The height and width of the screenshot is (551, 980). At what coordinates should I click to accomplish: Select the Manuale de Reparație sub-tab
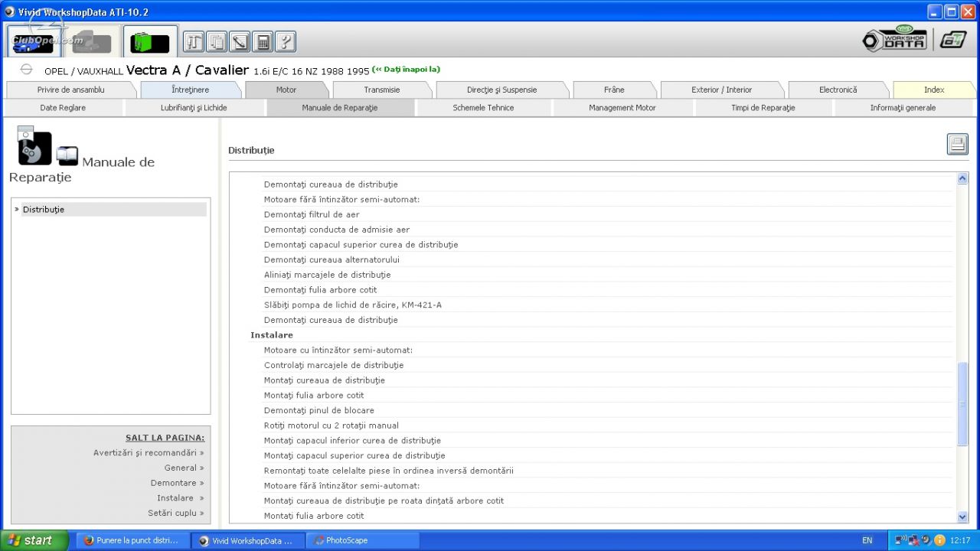tap(340, 108)
